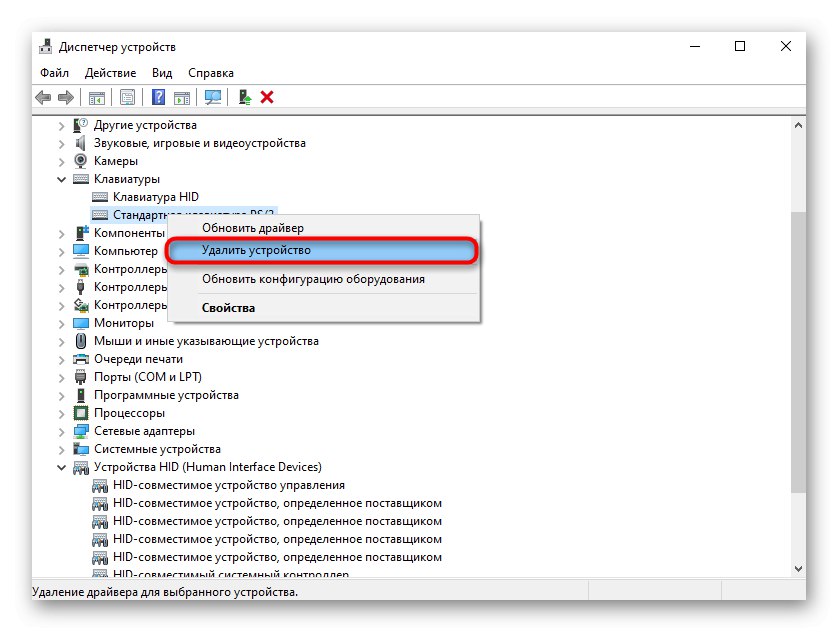Click the Порты (COM и LPT) port icon
This screenshot has width=838, height=632.
pyautogui.click(x=81, y=377)
